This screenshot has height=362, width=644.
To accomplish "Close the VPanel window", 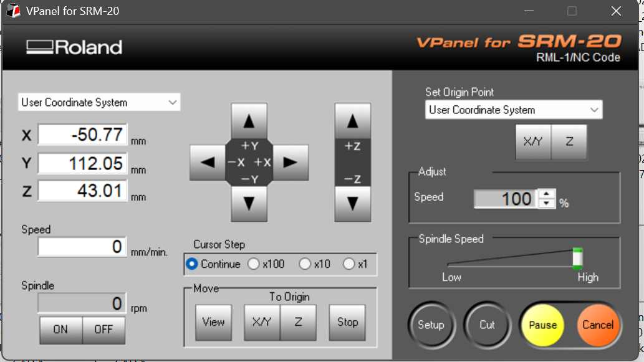I will pos(616,11).
